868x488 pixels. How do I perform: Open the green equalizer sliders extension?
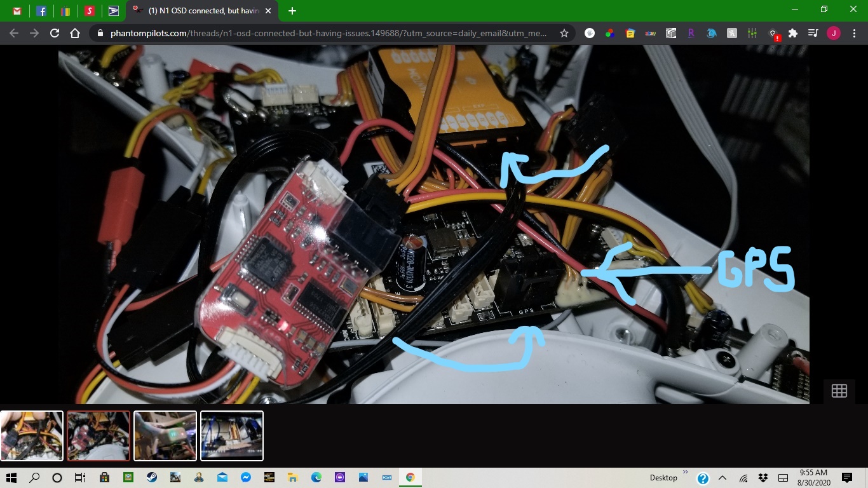(x=752, y=33)
